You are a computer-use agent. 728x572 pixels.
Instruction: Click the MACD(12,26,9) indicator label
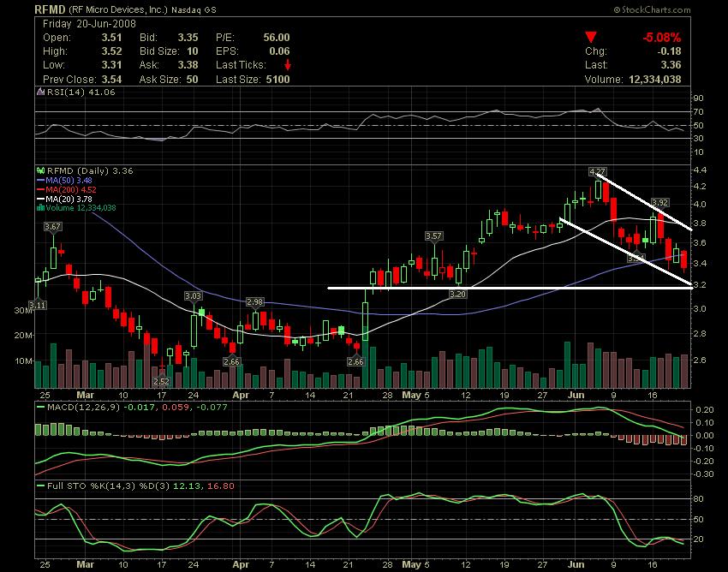tap(84, 407)
